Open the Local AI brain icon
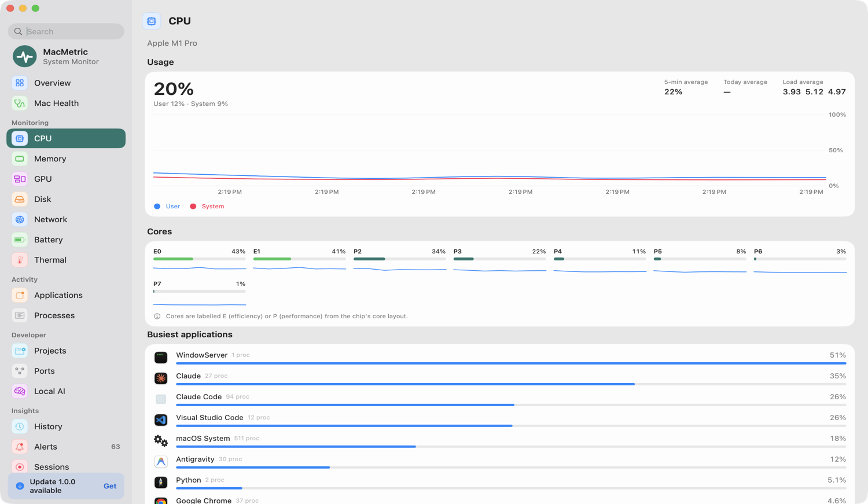 tap(20, 391)
